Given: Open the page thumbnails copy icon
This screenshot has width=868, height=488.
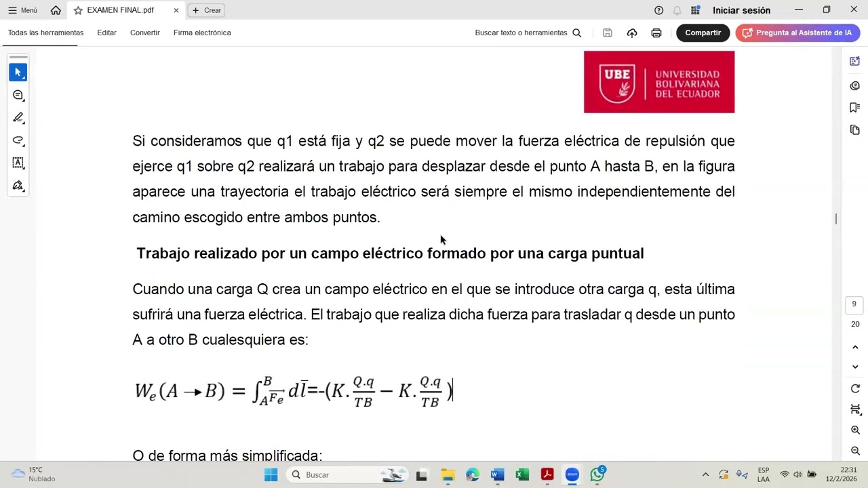Looking at the screenshot, I should [x=854, y=129].
